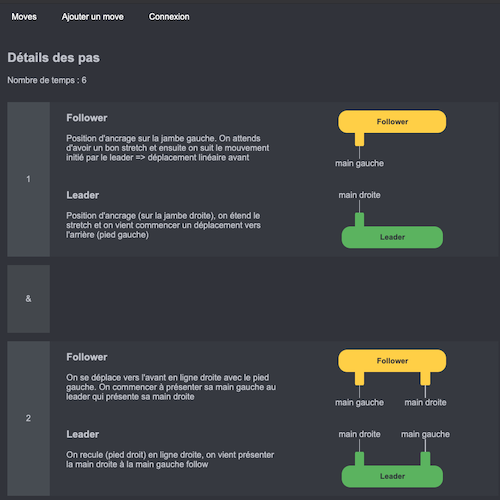Select the green Leader shape in step 1
500x500 pixels.
point(392,237)
